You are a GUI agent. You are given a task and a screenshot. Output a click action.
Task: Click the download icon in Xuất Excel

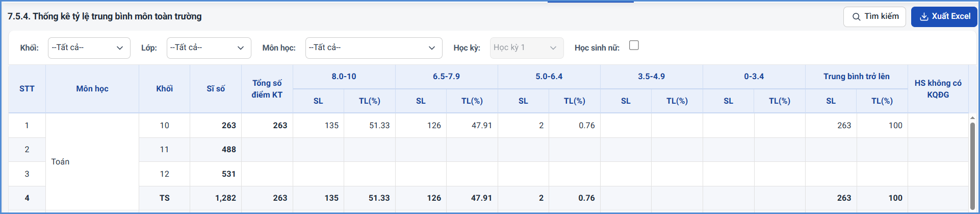pos(924,17)
